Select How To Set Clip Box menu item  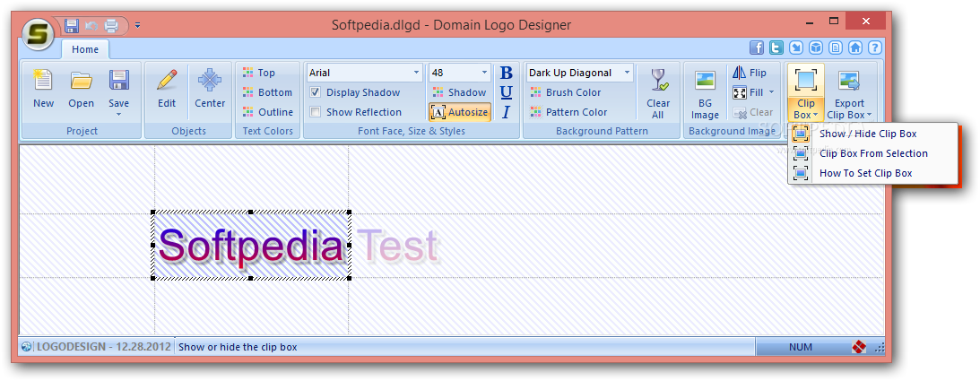(872, 174)
